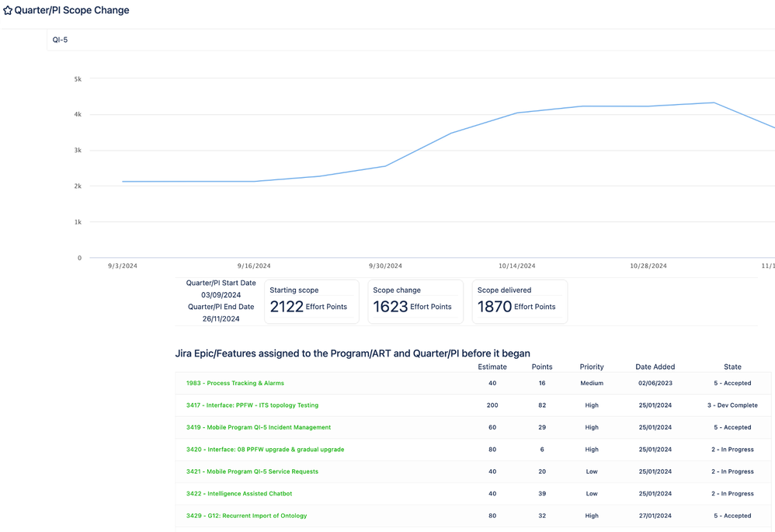Open epic 3422 - Intelligence Assisted Chatbot

[x=239, y=494]
